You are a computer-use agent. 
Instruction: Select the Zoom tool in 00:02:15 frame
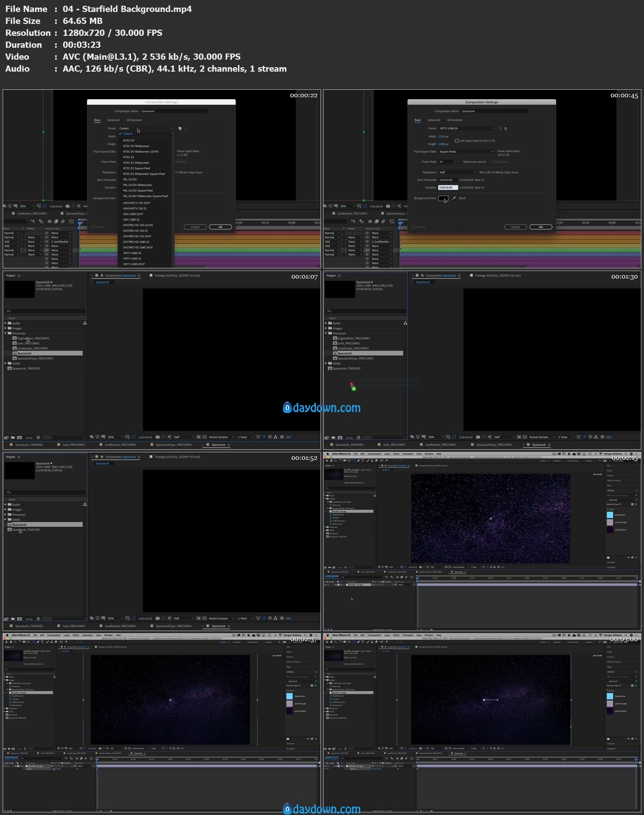[335, 461]
